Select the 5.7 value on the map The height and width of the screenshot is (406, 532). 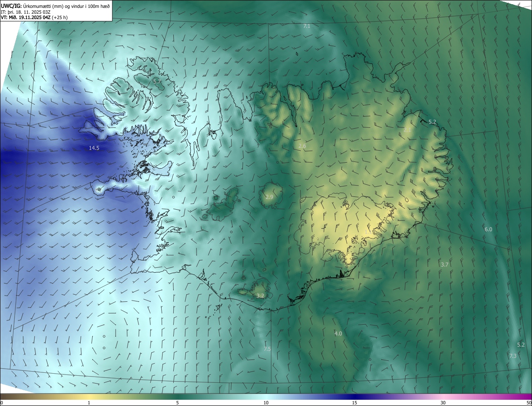(x=157, y=82)
